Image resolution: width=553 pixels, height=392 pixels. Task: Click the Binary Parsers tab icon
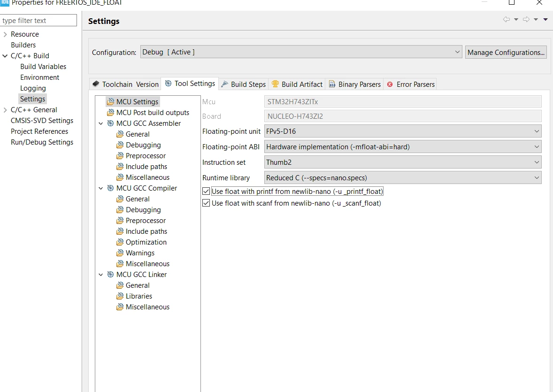[332, 84]
